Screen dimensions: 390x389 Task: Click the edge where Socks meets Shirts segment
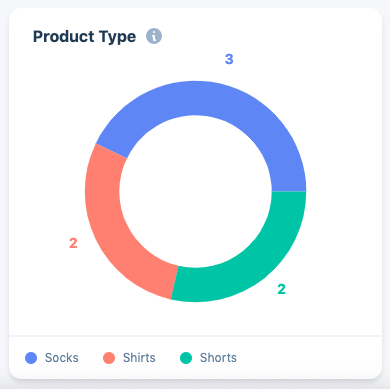coord(112,151)
